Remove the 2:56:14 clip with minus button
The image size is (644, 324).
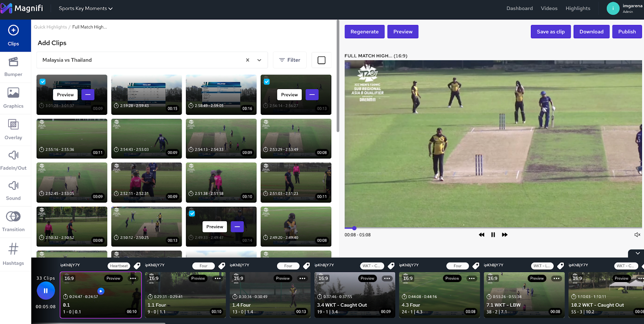pyautogui.click(x=312, y=95)
